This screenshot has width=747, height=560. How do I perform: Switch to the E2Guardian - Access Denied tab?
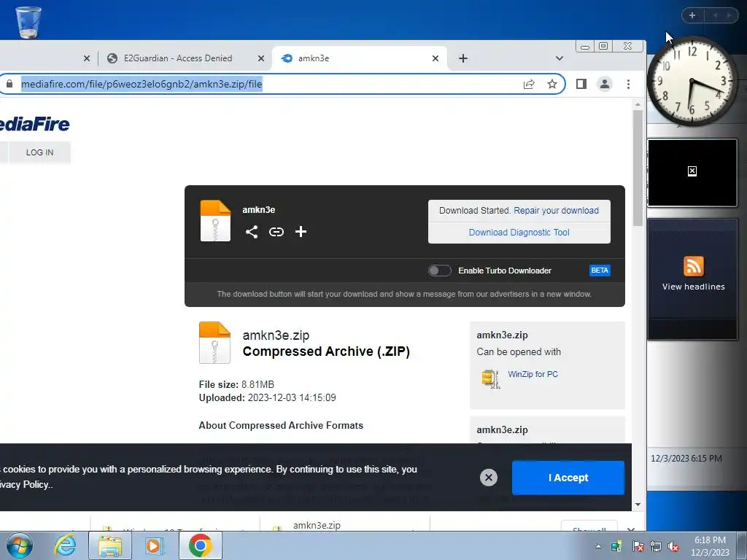tap(178, 58)
